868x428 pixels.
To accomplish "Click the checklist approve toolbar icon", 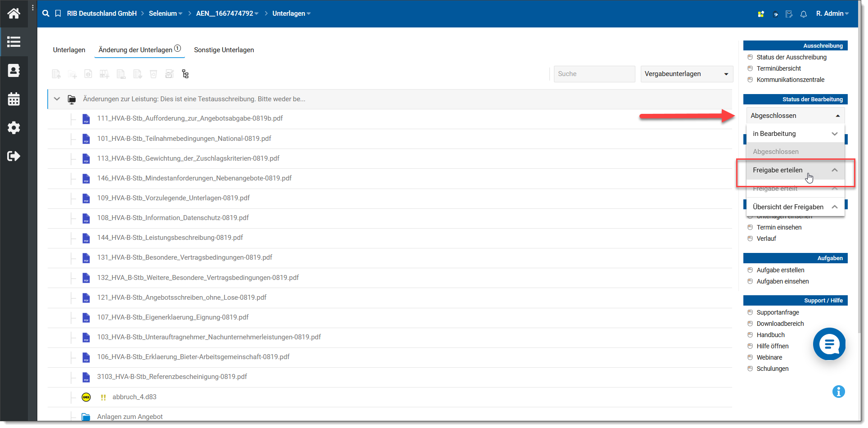I will coord(169,74).
